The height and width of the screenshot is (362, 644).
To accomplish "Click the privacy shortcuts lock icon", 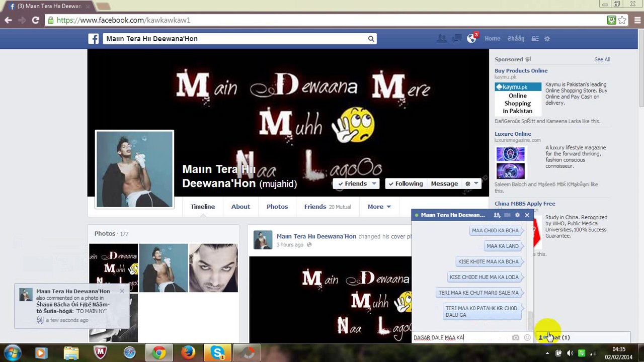I will coord(535,39).
